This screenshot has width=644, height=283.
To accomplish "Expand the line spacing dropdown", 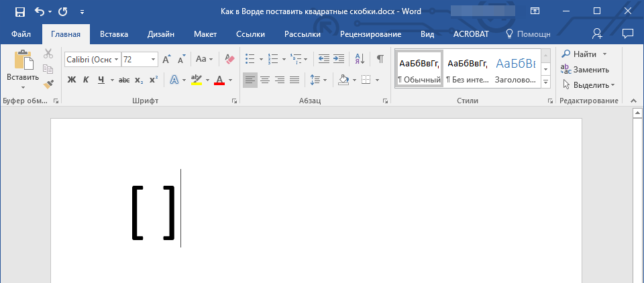I will point(325,80).
